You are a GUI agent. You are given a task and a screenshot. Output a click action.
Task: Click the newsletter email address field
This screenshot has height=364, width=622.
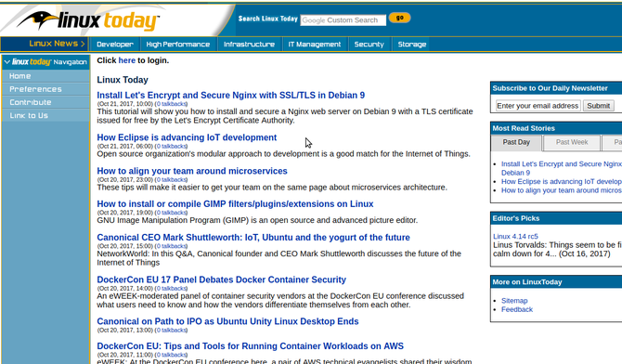tap(538, 106)
